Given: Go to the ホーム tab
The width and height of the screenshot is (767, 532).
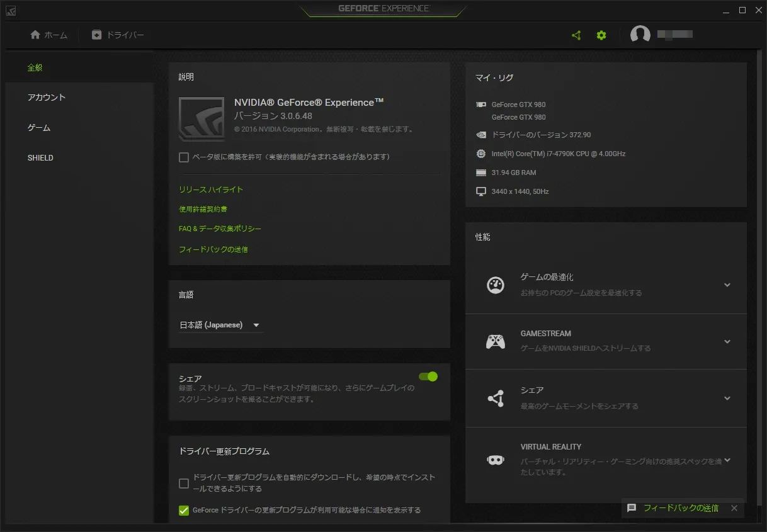Looking at the screenshot, I should coord(48,35).
